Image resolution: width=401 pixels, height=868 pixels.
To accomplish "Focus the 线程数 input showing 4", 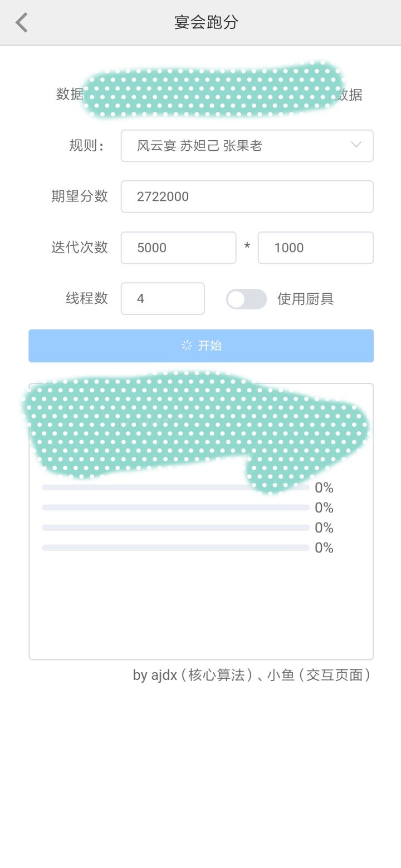I will pos(163,299).
